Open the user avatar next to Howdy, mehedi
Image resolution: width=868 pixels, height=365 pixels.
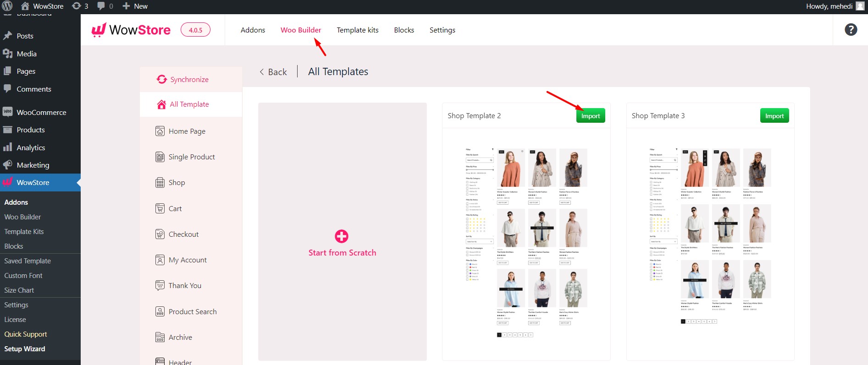[x=860, y=6]
